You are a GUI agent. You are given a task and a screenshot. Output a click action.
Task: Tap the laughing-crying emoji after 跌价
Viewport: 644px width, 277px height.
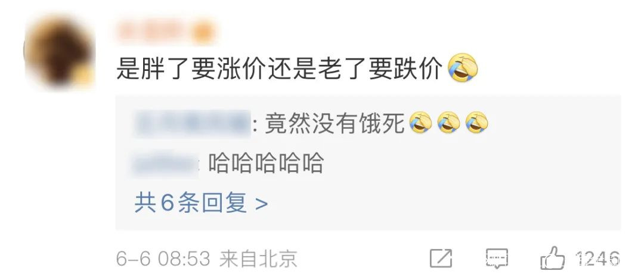463,67
